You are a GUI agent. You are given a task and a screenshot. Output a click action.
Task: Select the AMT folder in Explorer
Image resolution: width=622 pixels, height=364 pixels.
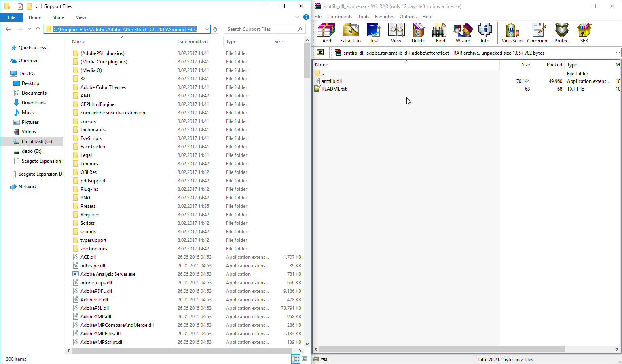pyautogui.click(x=86, y=96)
